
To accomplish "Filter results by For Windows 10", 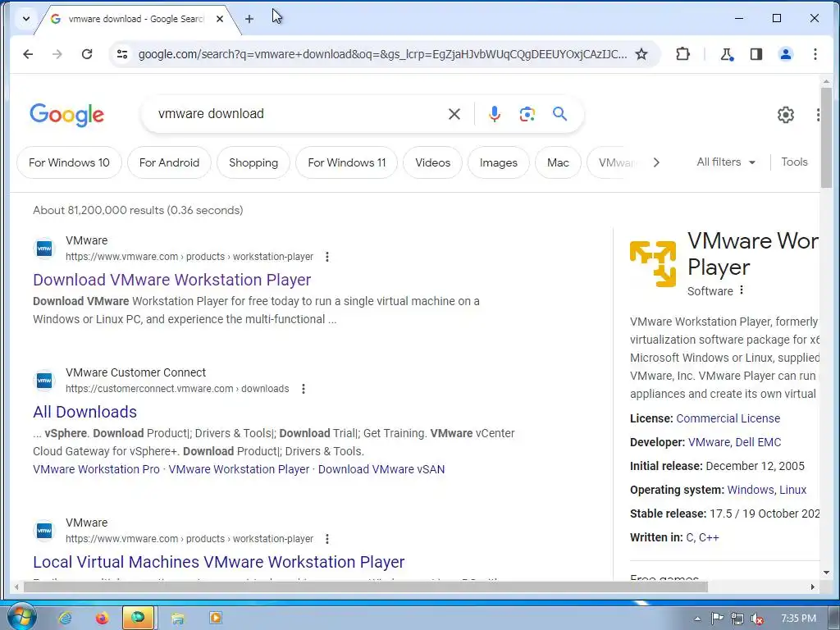I will coord(69,162).
